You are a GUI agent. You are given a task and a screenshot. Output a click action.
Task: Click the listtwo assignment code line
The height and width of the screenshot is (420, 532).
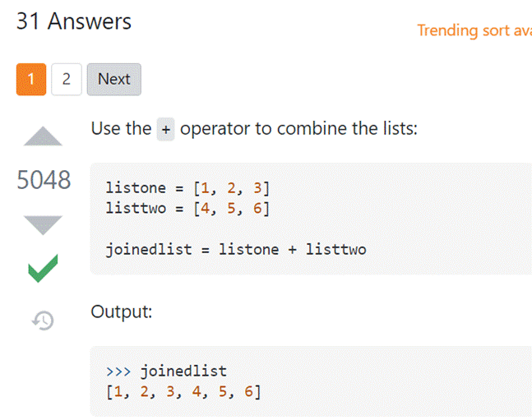click(187, 208)
